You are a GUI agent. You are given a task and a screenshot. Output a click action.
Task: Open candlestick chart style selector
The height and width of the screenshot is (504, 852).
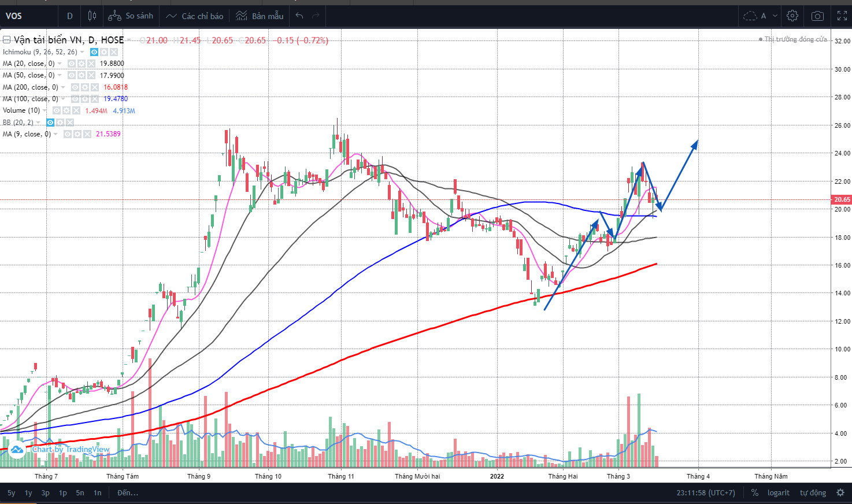(92, 16)
